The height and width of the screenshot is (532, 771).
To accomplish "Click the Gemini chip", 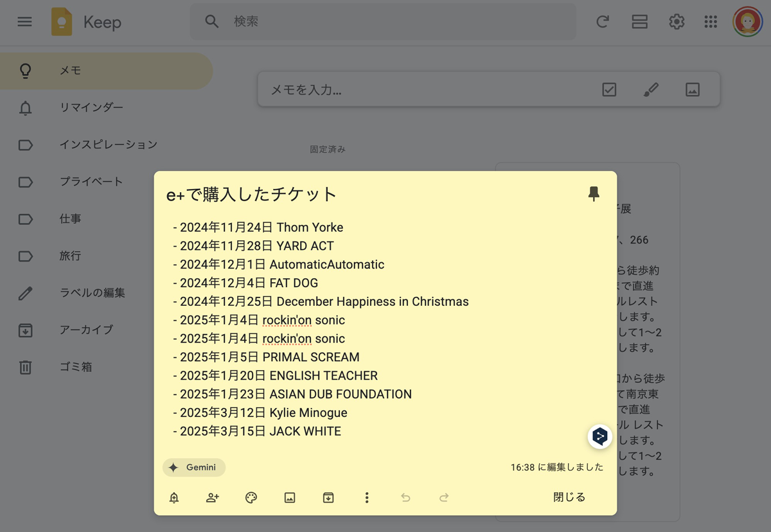I will pos(194,468).
